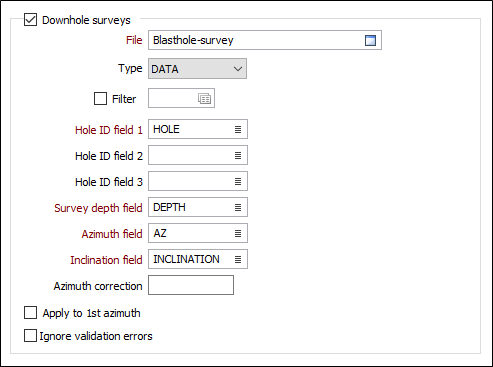This screenshot has height=367, width=493.
Task: Open field list for Hole ID field 1
Action: (238, 129)
